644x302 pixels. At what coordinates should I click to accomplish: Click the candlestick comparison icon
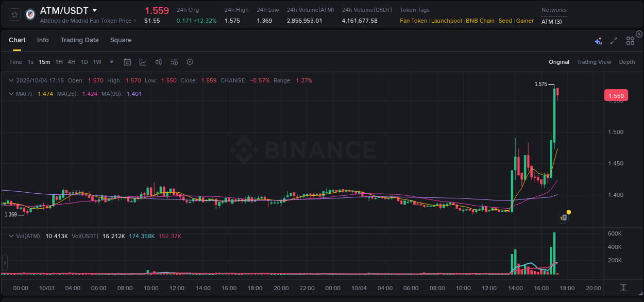tap(158, 61)
